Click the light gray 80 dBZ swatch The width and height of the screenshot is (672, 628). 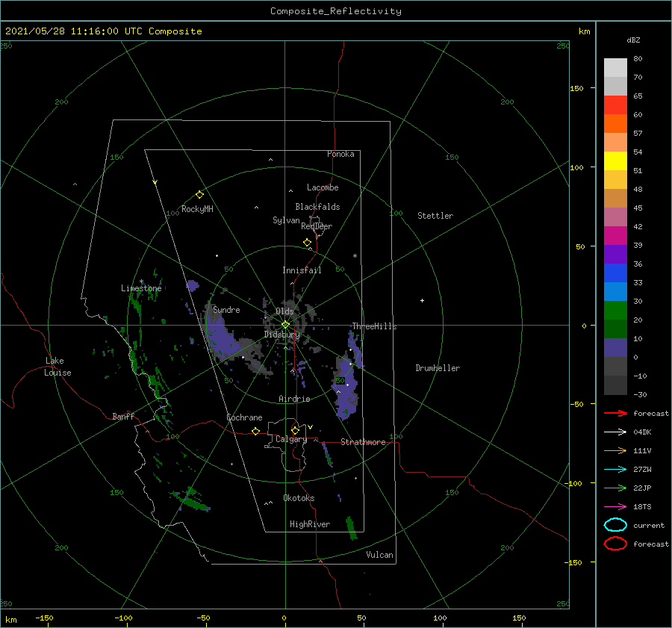[x=615, y=67]
